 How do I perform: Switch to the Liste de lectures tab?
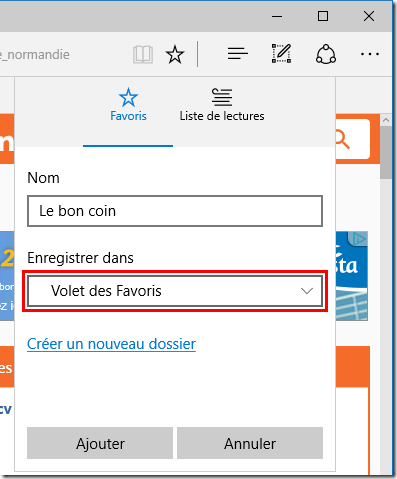[x=222, y=105]
